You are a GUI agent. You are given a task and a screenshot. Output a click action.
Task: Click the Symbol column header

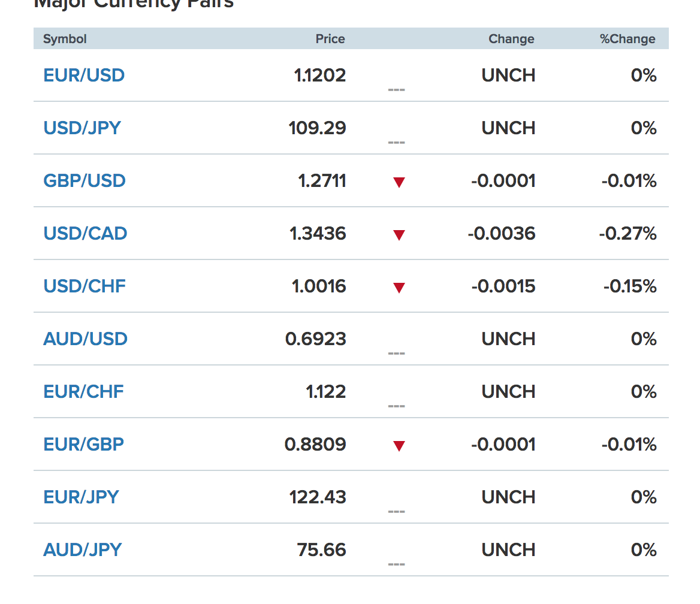point(65,39)
